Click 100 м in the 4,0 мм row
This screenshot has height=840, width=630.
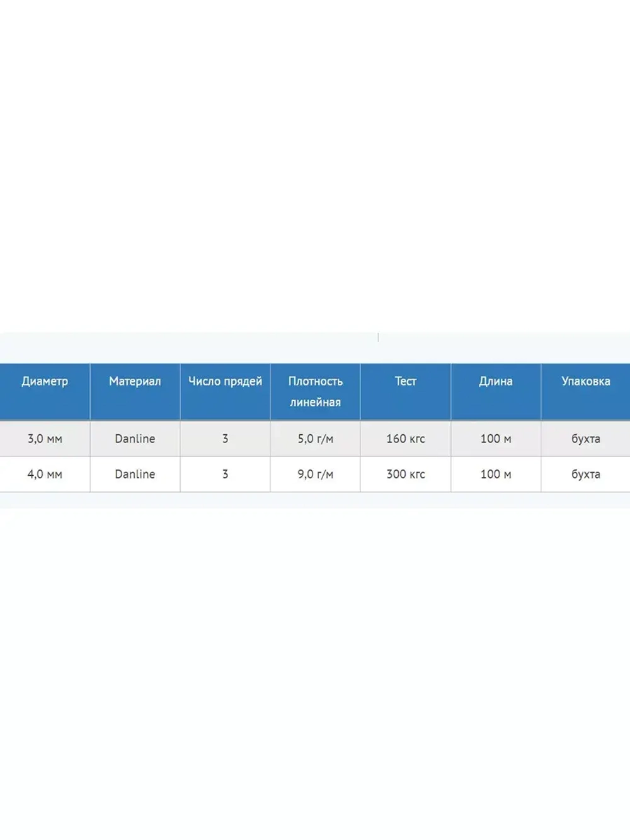click(496, 474)
